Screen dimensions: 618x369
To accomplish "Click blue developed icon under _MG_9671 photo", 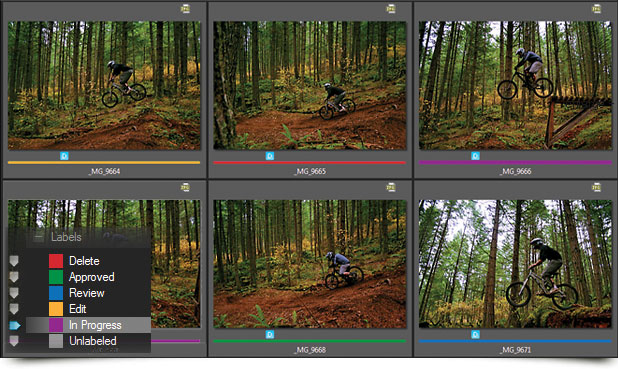I will 475,335.
